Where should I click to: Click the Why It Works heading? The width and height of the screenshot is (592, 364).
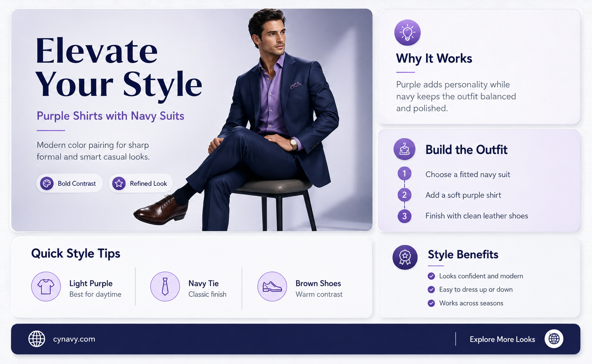pyautogui.click(x=434, y=58)
